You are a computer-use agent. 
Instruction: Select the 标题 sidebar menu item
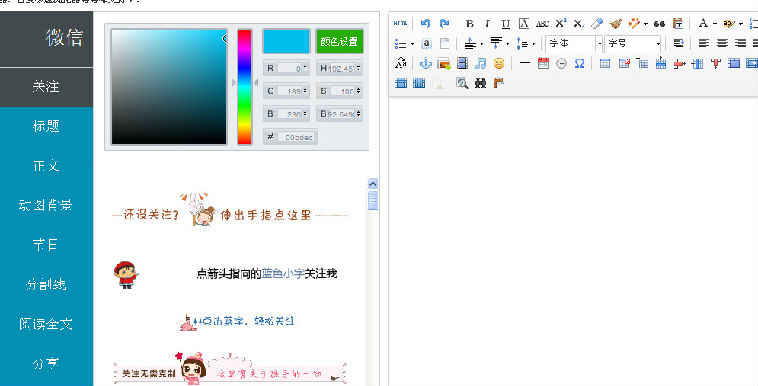(x=46, y=126)
